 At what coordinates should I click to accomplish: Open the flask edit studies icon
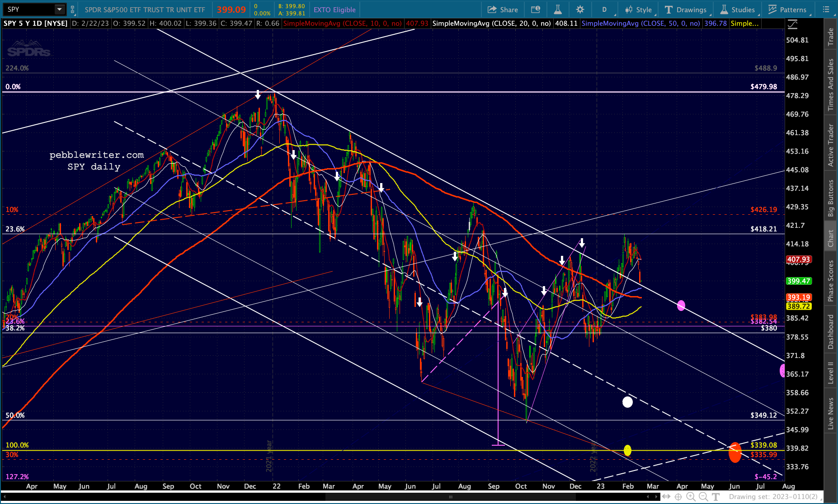click(558, 9)
